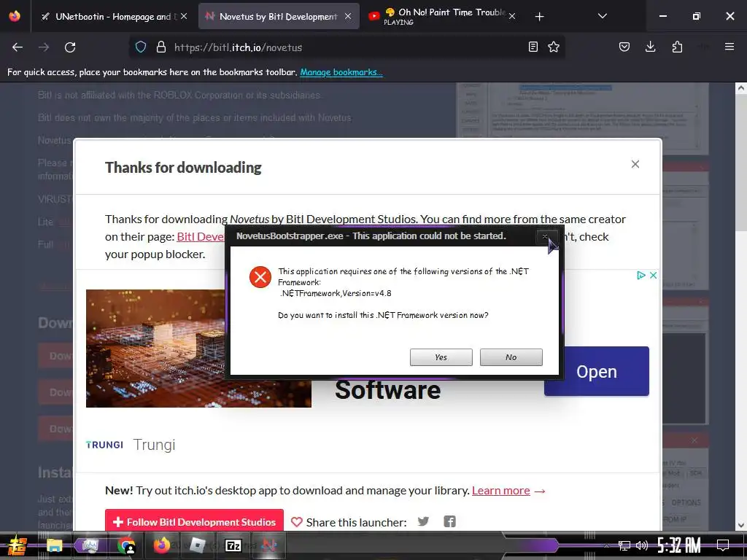Image resolution: width=747 pixels, height=560 pixels.
Task: Follow Bitl Development Studios
Action: (x=194, y=522)
